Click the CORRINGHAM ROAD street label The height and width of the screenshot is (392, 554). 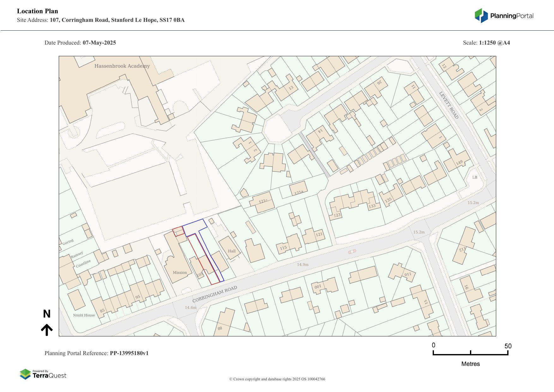(x=214, y=294)
